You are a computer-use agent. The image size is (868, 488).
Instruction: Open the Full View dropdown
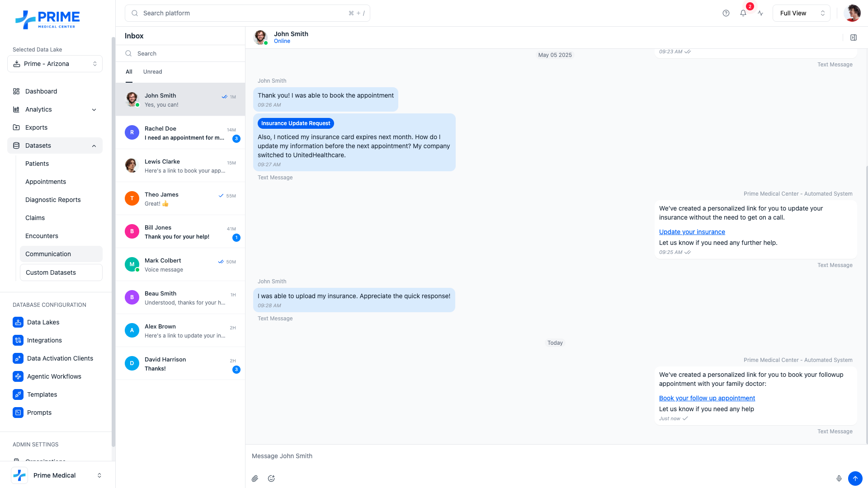(801, 13)
